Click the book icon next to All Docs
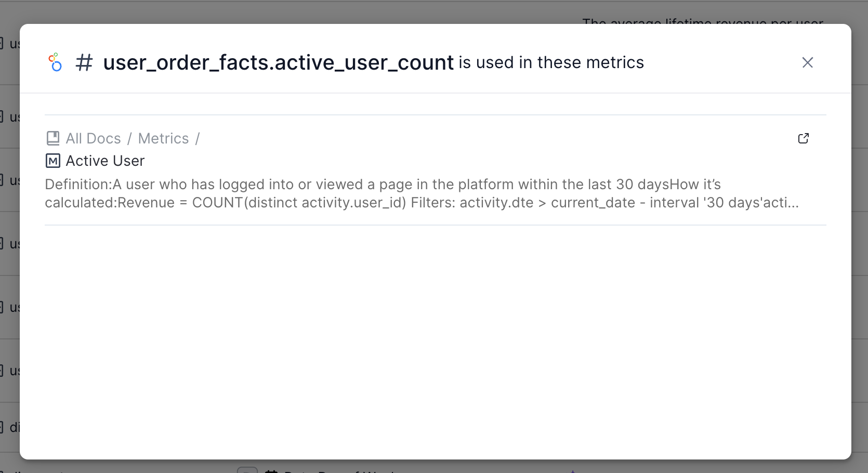The height and width of the screenshot is (473, 868). click(53, 138)
